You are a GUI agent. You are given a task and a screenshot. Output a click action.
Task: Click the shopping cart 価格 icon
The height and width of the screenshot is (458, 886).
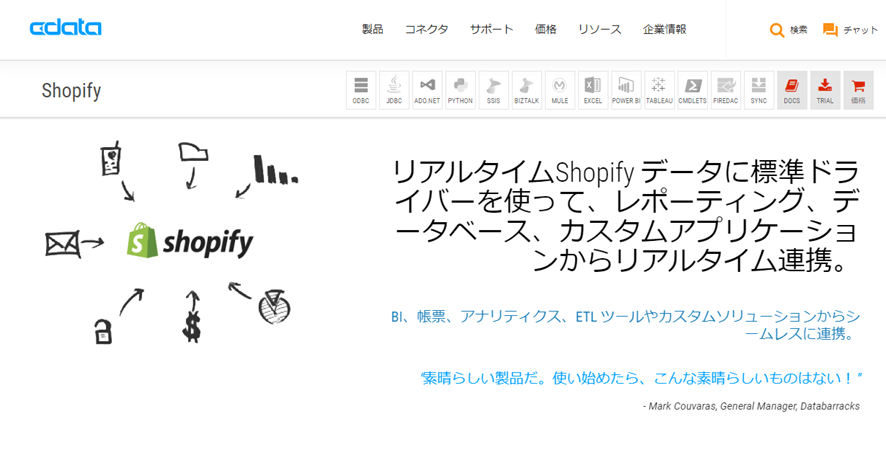(858, 90)
